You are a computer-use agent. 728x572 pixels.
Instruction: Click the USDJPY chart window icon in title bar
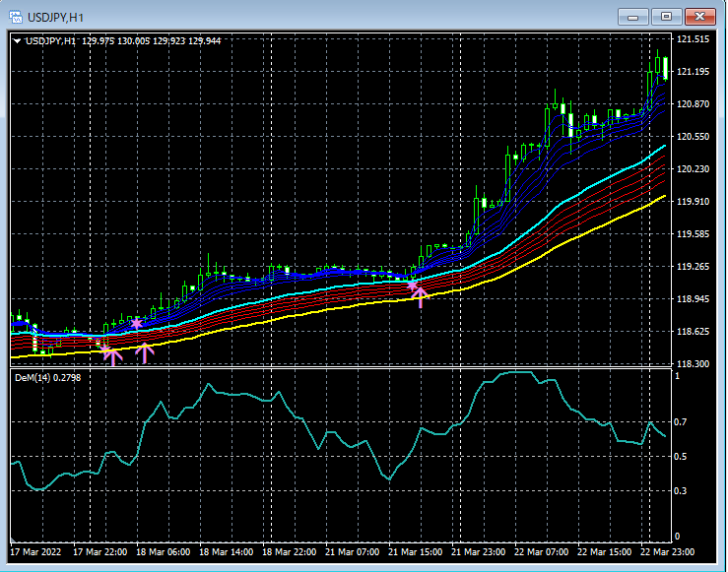[16, 16]
